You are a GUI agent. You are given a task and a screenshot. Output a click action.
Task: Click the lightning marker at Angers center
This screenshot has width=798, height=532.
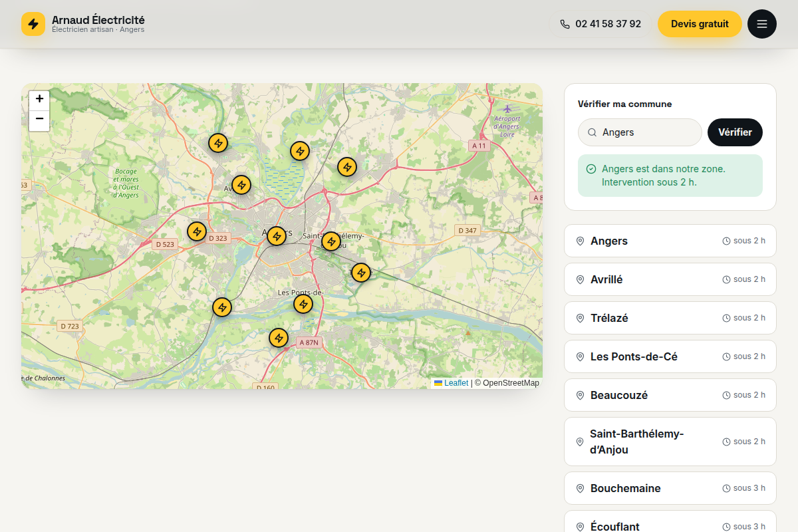pyautogui.click(x=277, y=236)
